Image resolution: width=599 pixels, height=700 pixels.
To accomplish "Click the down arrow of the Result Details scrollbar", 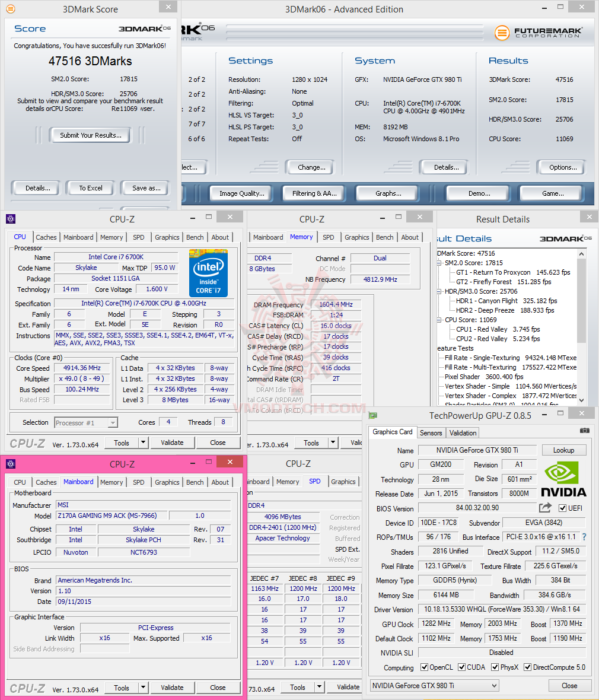I will [581, 400].
